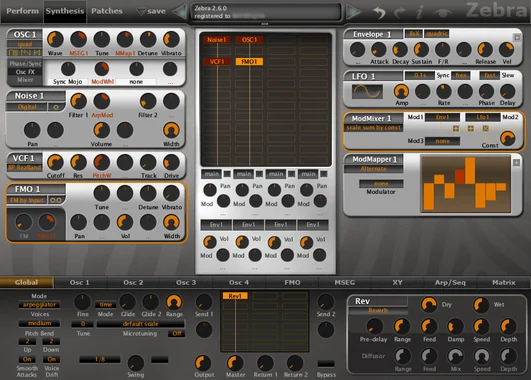This screenshot has width=531, height=380.
Task: Click the VCF 1 Res knob
Action: 78,163
